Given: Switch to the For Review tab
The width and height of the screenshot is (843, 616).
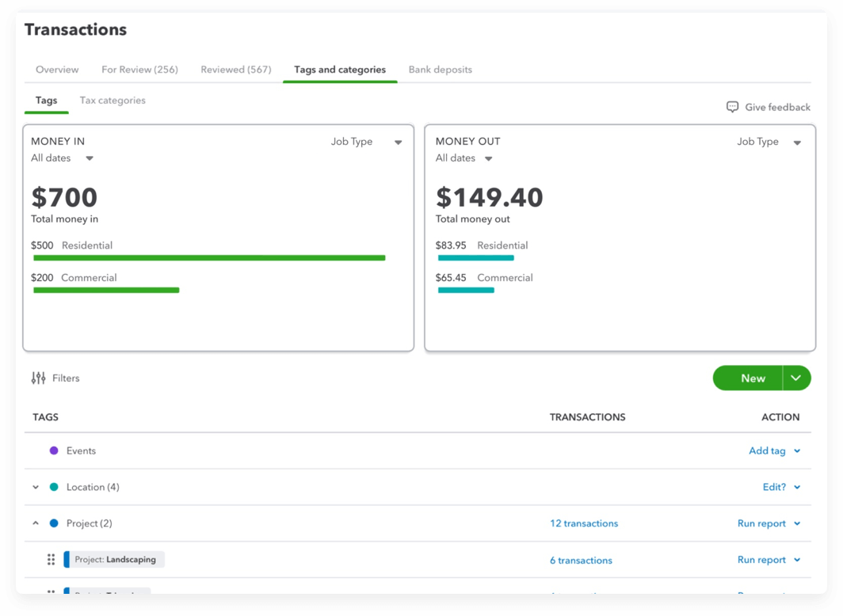Looking at the screenshot, I should coord(139,70).
